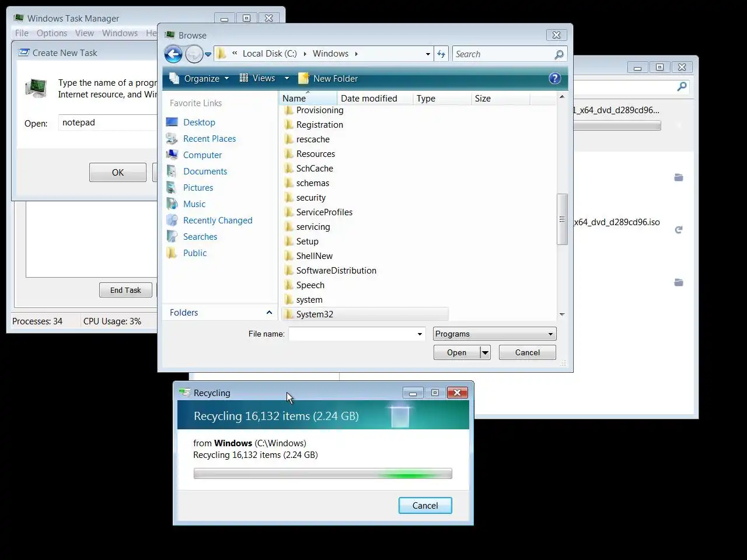This screenshot has height=560, width=747.
Task: Sort by Name column header
Action: pyautogui.click(x=308, y=99)
